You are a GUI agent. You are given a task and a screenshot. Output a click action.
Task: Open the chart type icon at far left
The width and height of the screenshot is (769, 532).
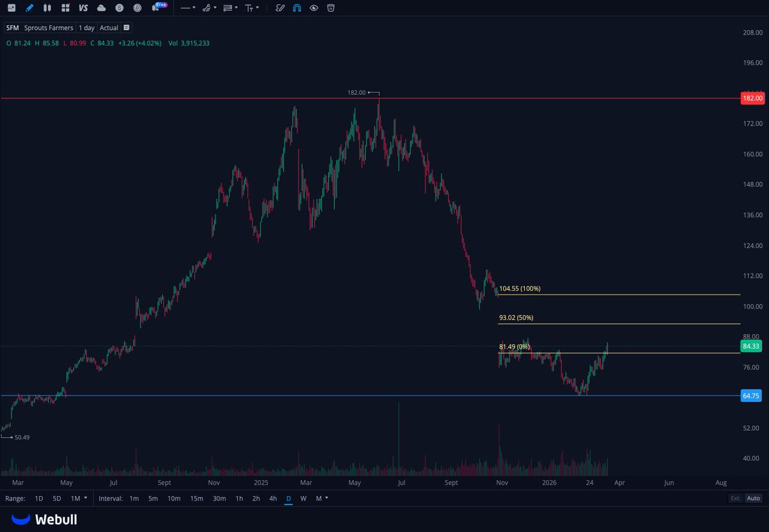(11, 8)
